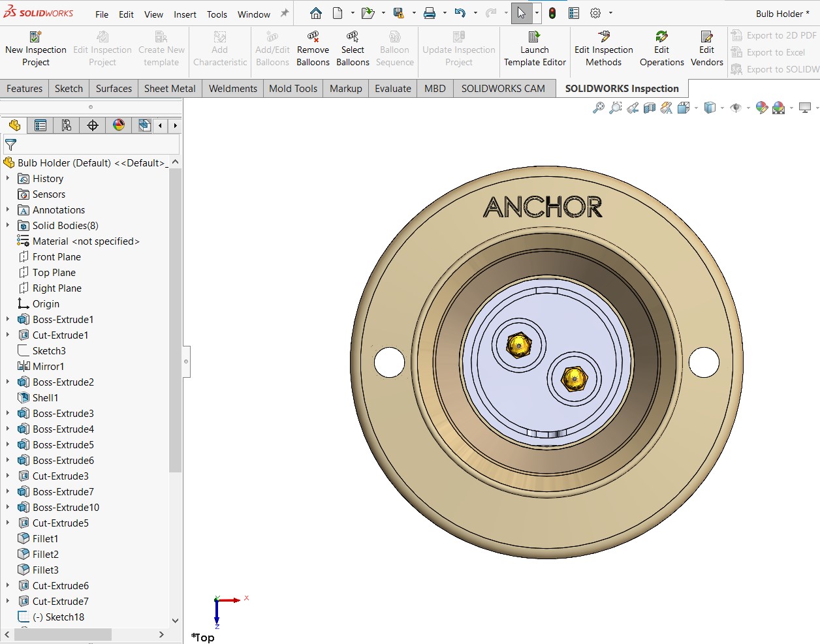
Task: Open the Tools menu
Action: point(217,14)
